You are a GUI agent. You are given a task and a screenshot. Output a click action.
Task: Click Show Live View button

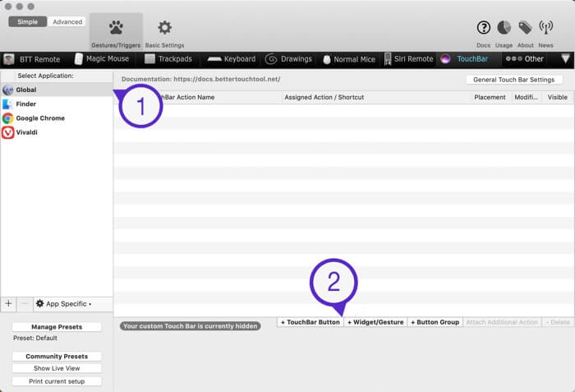57,368
